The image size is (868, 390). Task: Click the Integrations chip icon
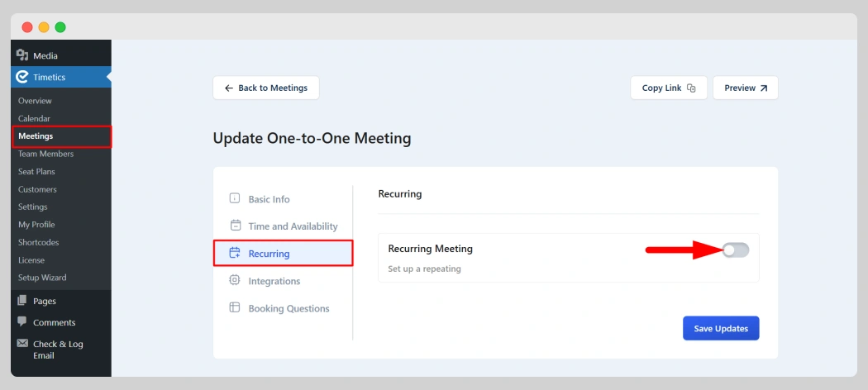click(235, 280)
